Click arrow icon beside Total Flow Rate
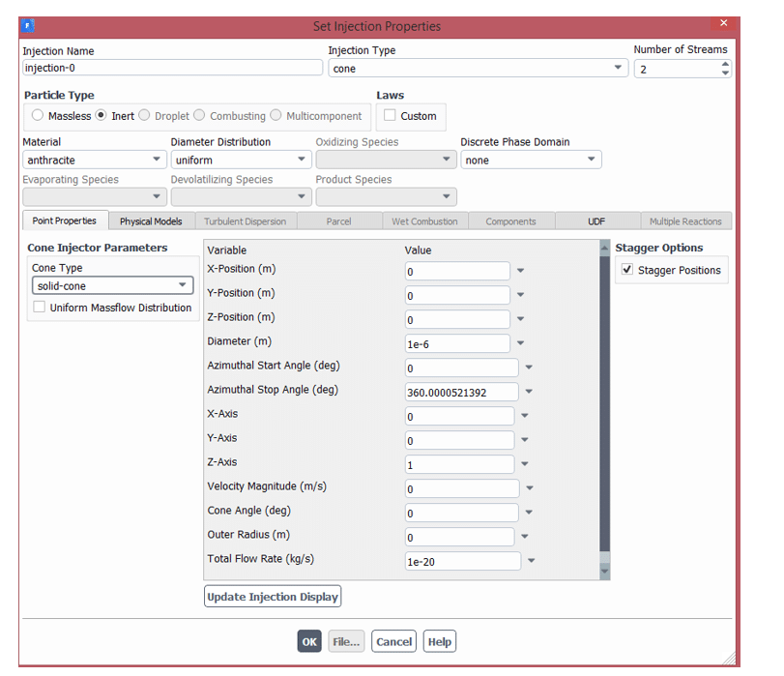Image resolution: width=784 pixels, height=676 pixels. point(531,561)
